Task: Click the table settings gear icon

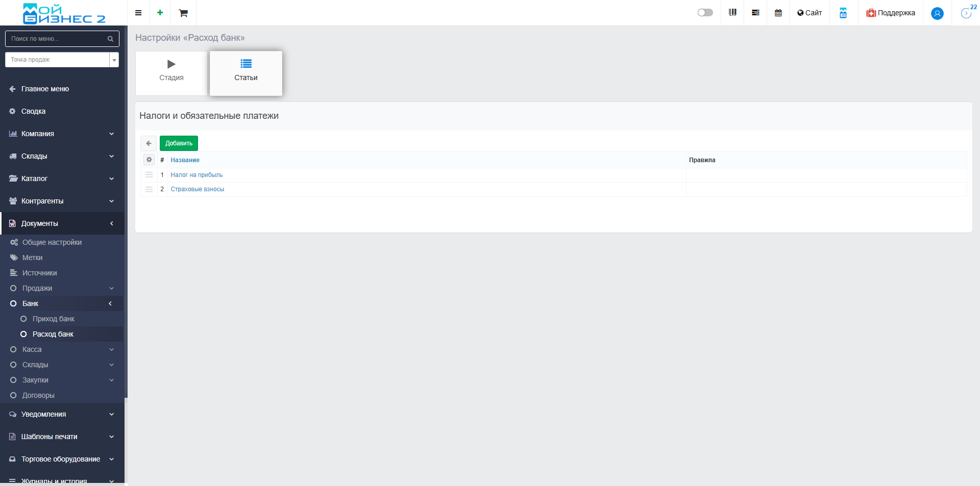Action: 149,160
